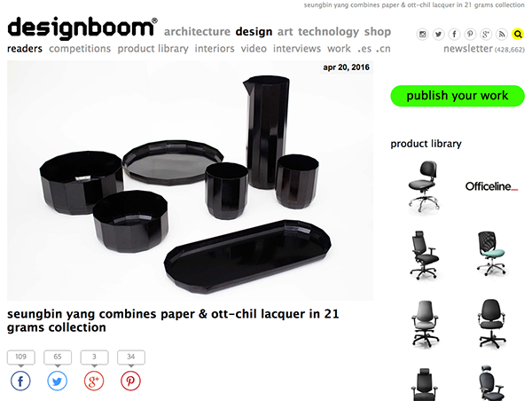Screen dimensions: 532x401
Task: Share article via Twitter bird button
Action: point(57,381)
